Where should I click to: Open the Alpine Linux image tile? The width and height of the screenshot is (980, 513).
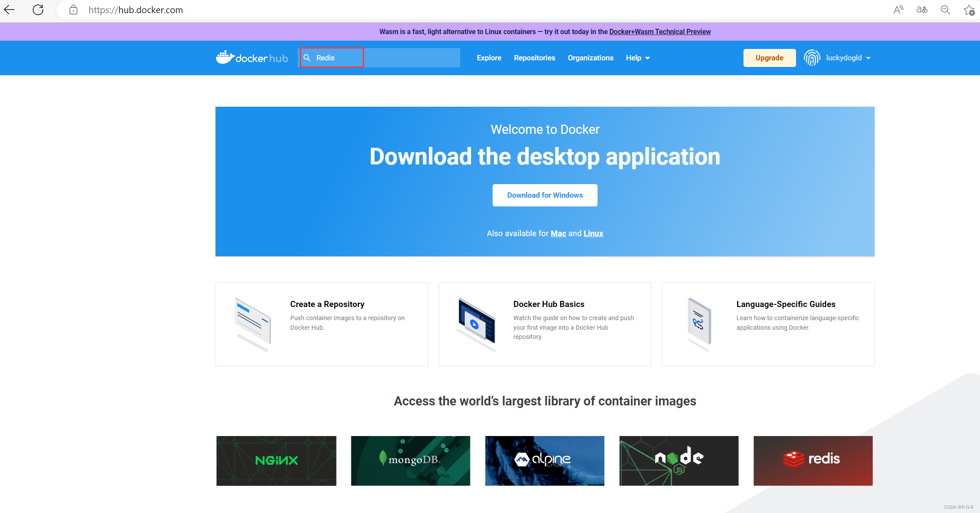545,461
